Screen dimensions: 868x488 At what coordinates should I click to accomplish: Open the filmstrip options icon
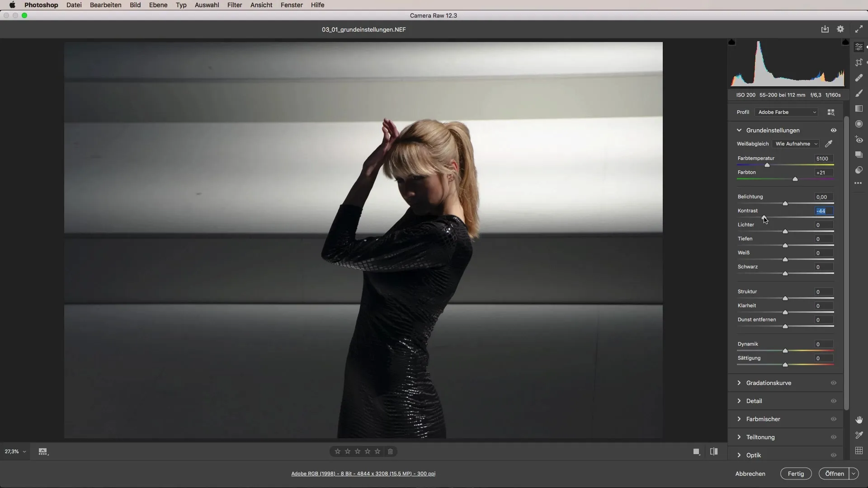point(43,451)
